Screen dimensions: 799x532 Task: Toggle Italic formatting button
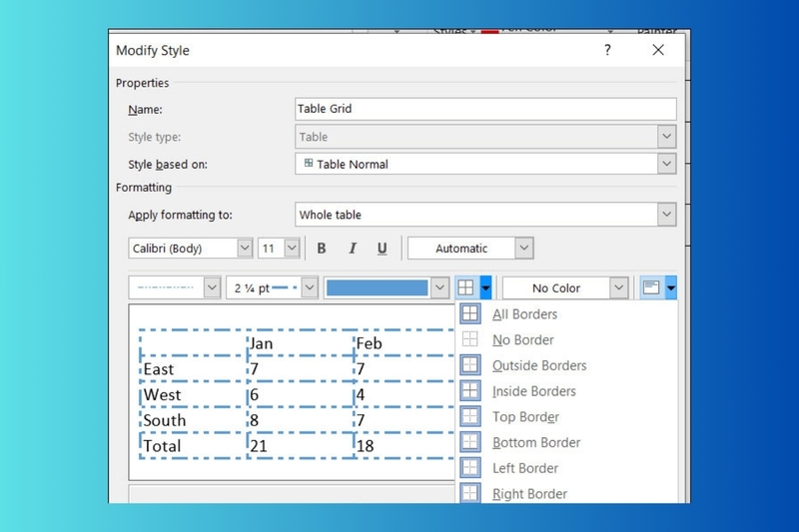click(x=352, y=249)
